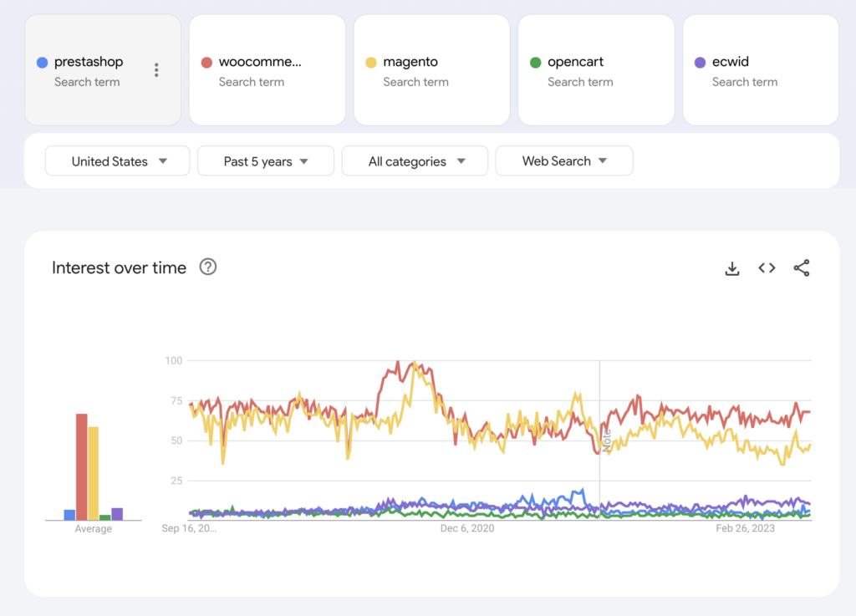Viewport: 856px width, 616px height.
Task: Select the opencart search term card
Action: (596, 70)
